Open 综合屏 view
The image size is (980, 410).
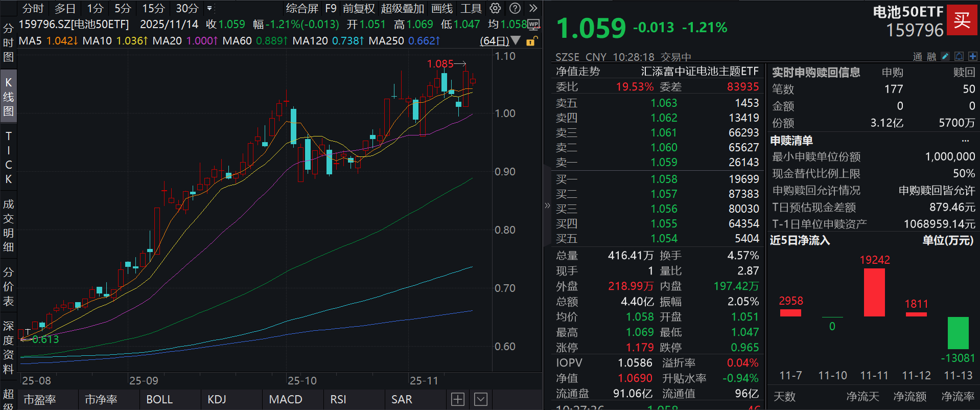[302, 8]
